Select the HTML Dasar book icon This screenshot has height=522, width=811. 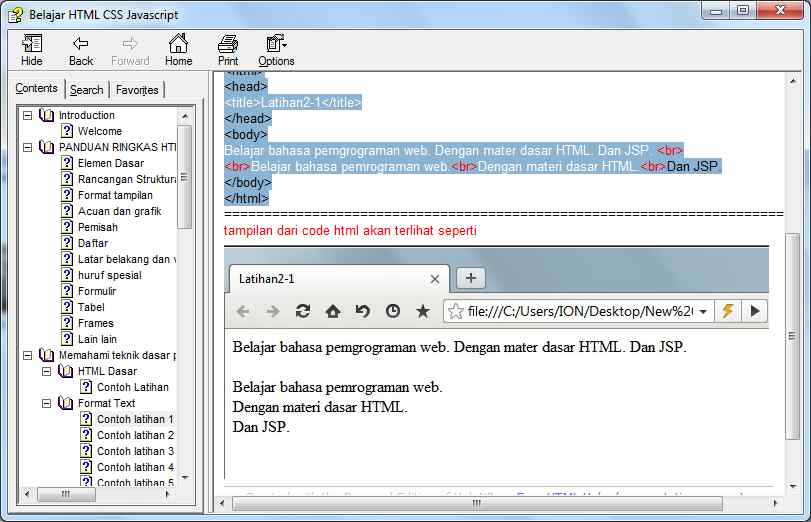(x=66, y=371)
